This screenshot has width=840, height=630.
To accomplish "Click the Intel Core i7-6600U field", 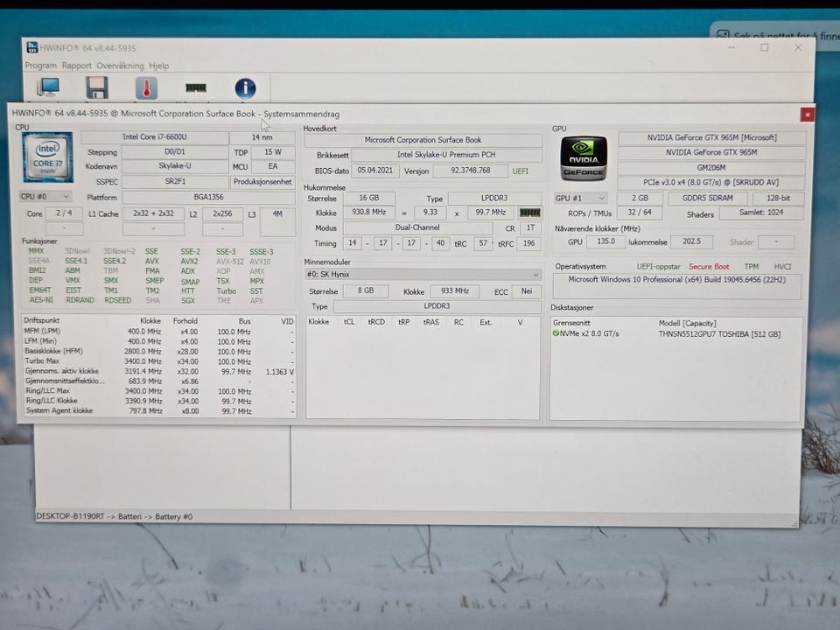I will click(x=154, y=137).
